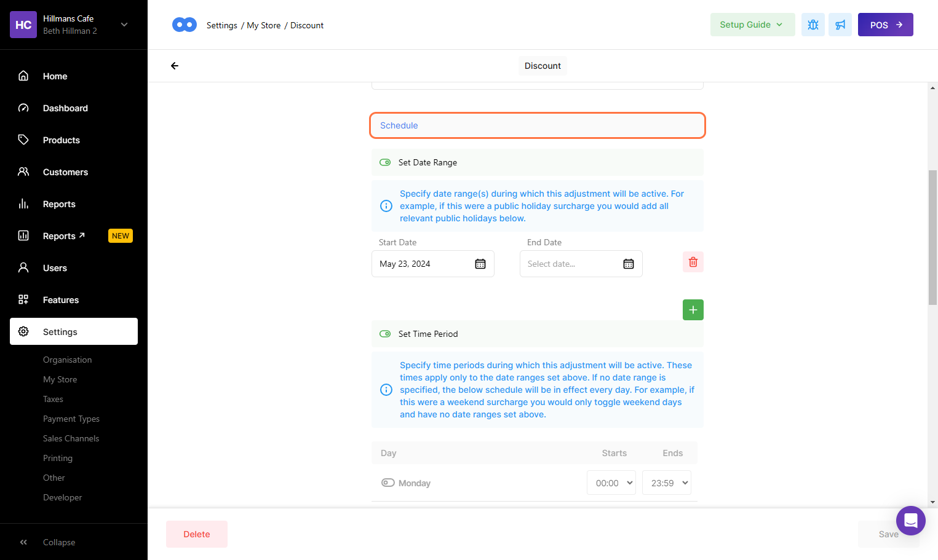Screen dimensions: 938x560
Task: Open Start Date calendar picker icon
Action: coord(480,264)
